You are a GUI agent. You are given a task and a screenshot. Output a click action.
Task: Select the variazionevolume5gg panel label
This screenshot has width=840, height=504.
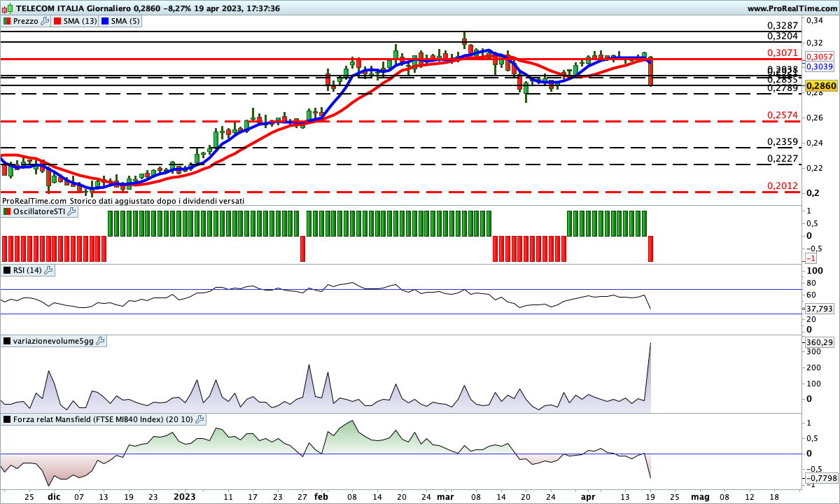53,341
